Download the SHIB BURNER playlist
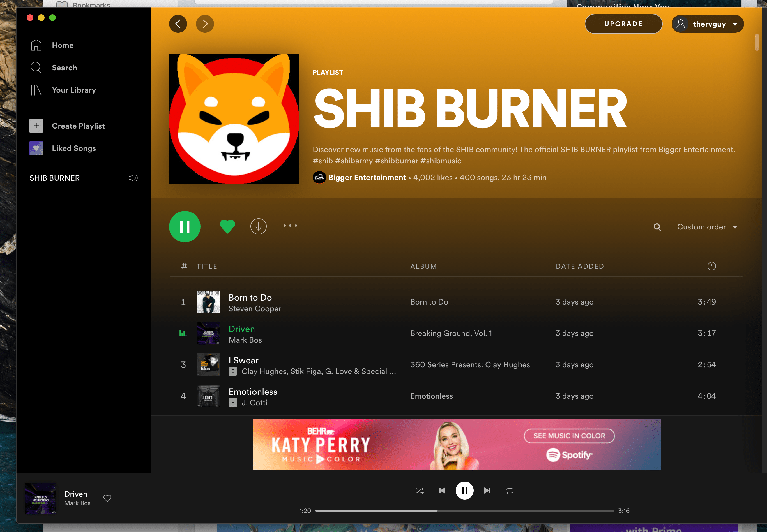 tap(258, 226)
